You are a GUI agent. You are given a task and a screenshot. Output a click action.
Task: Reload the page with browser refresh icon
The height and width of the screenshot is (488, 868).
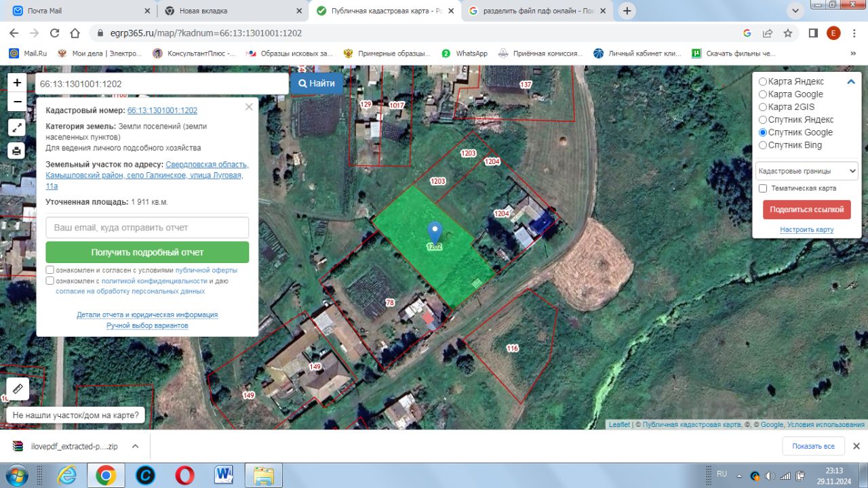tap(55, 33)
